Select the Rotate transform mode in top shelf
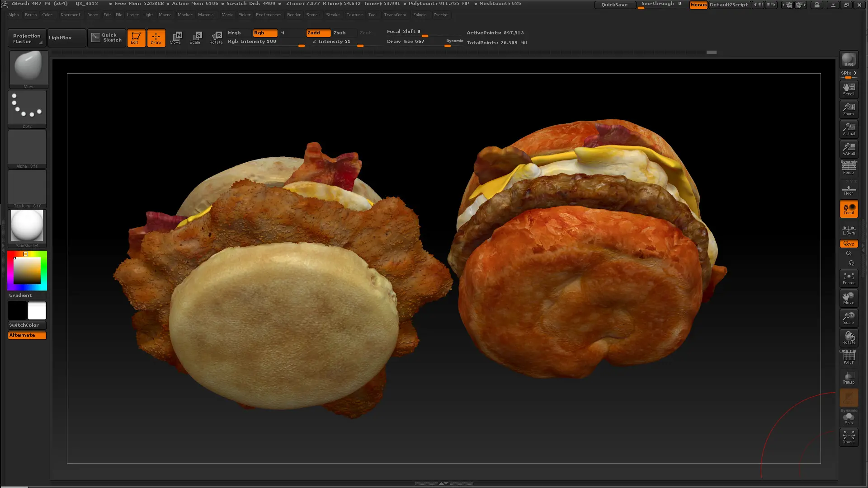Image resolution: width=868 pixels, height=488 pixels. pyautogui.click(x=216, y=38)
